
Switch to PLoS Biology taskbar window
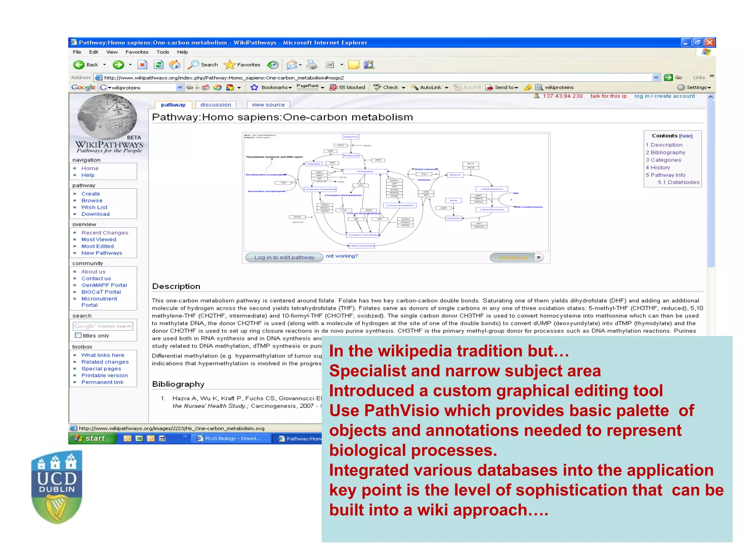[x=231, y=438]
